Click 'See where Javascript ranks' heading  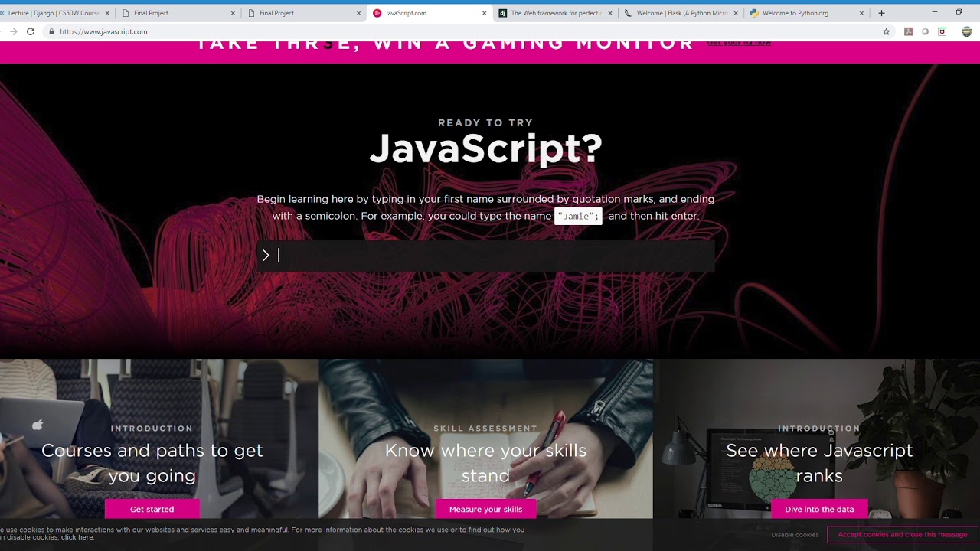[819, 463]
